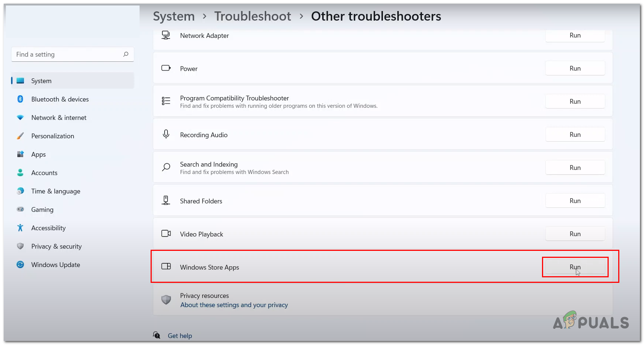Open About these settings and your privacy
Image resolution: width=644 pixels, height=345 pixels.
click(x=234, y=305)
